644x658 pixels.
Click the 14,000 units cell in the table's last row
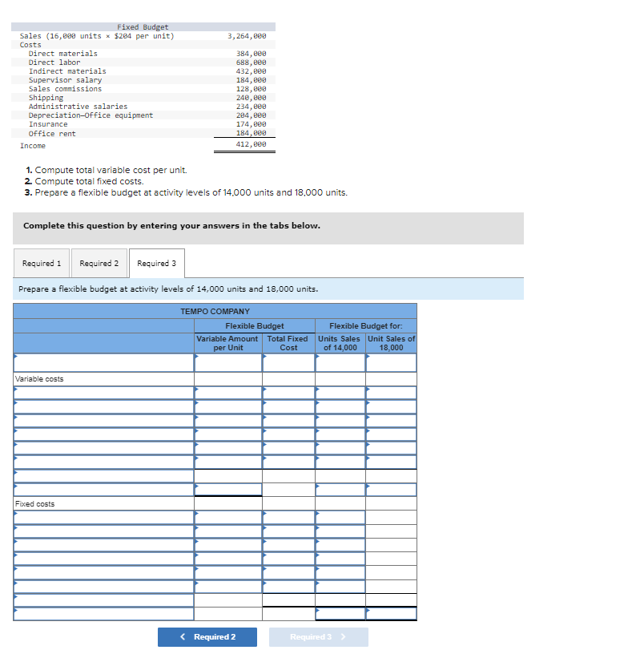(x=340, y=613)
